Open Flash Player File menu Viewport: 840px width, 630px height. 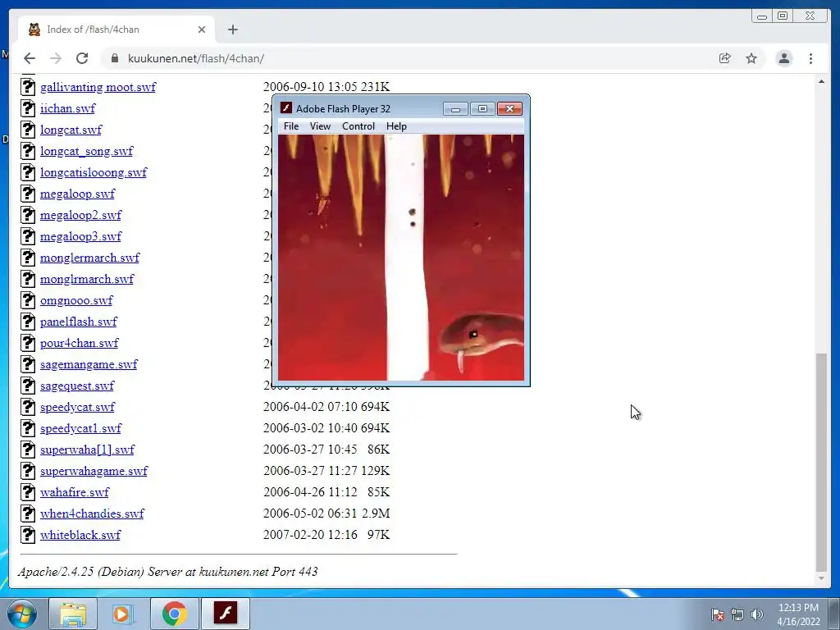[x=291, y=126]
